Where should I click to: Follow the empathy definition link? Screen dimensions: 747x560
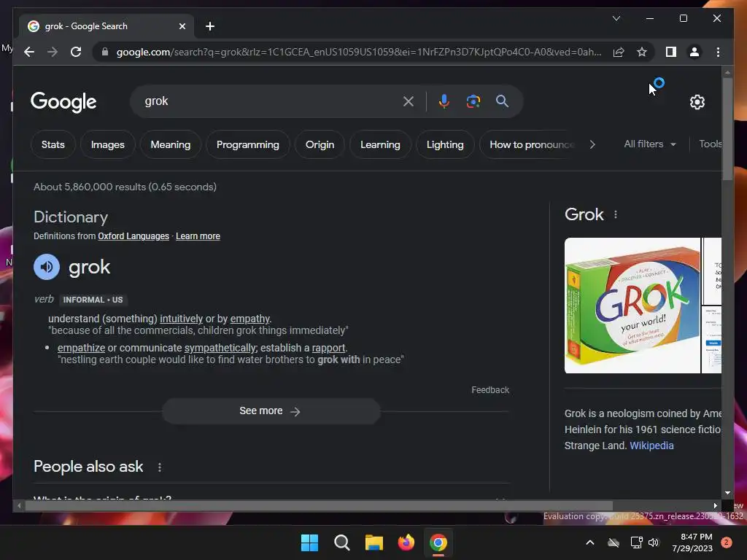(x=250, y=319)
